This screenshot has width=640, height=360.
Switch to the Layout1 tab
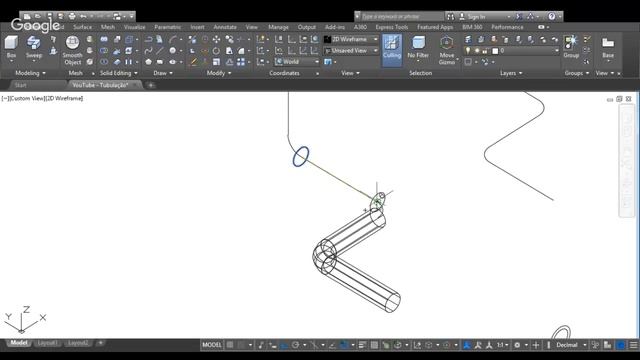[x=47, y=343]
